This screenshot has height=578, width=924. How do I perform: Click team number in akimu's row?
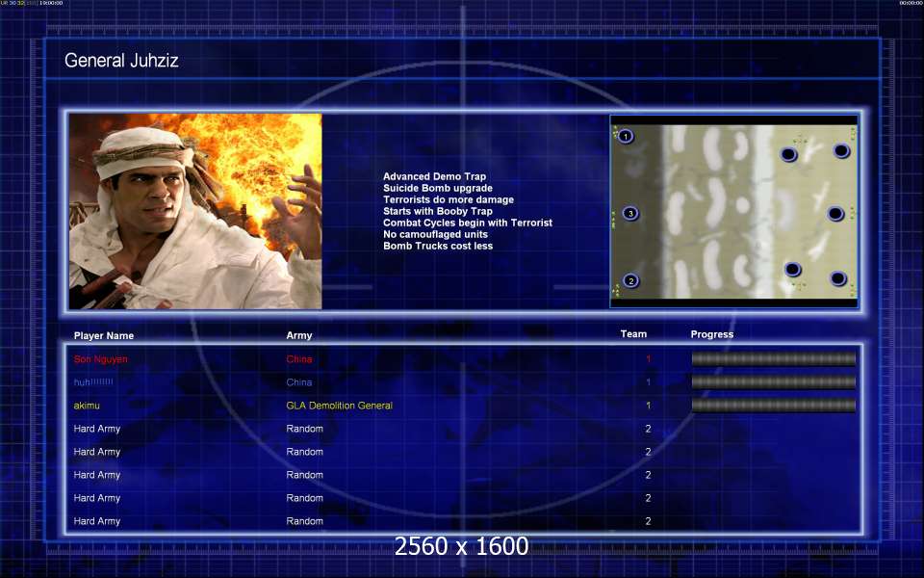point(648,406)
